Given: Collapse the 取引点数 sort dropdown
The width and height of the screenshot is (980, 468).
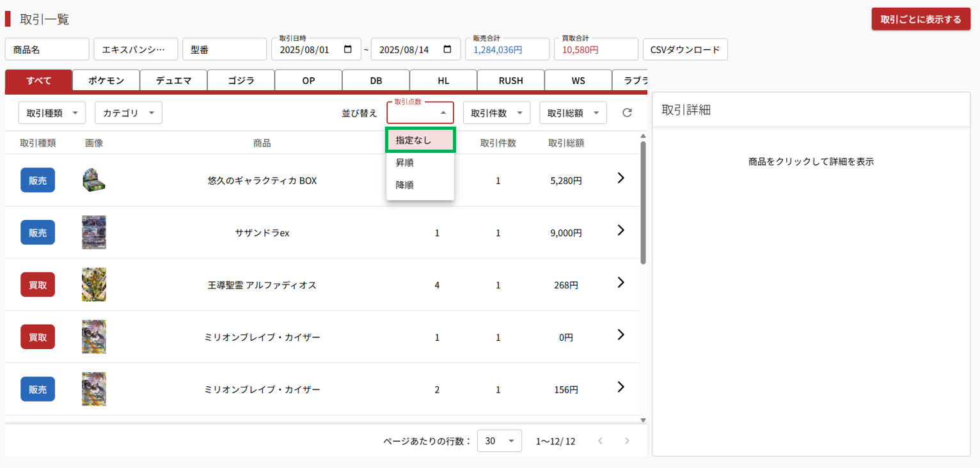Looking at the screenshot, I should [x=420, y=113].
